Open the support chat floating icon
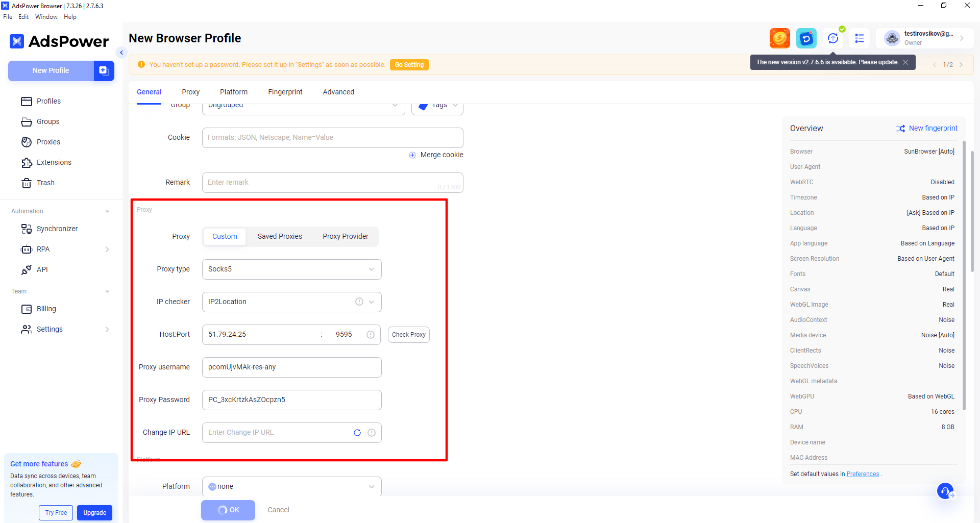 (x=945, y=491)
